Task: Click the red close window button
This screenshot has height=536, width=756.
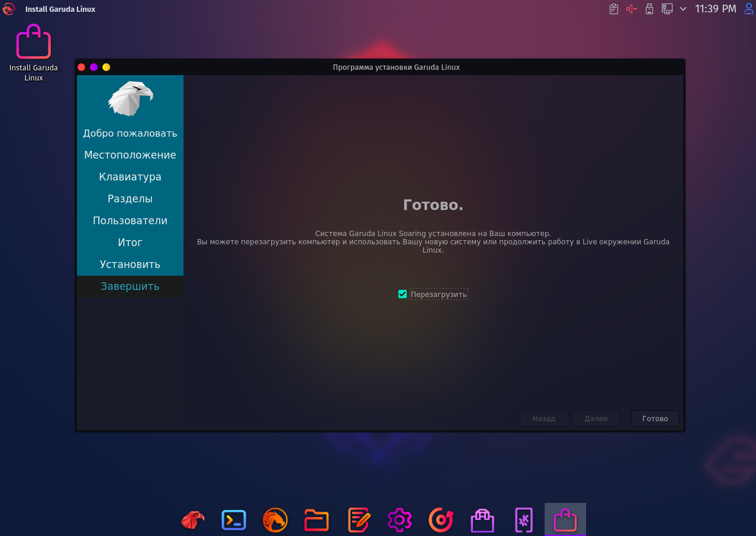Action: point(82,67)
